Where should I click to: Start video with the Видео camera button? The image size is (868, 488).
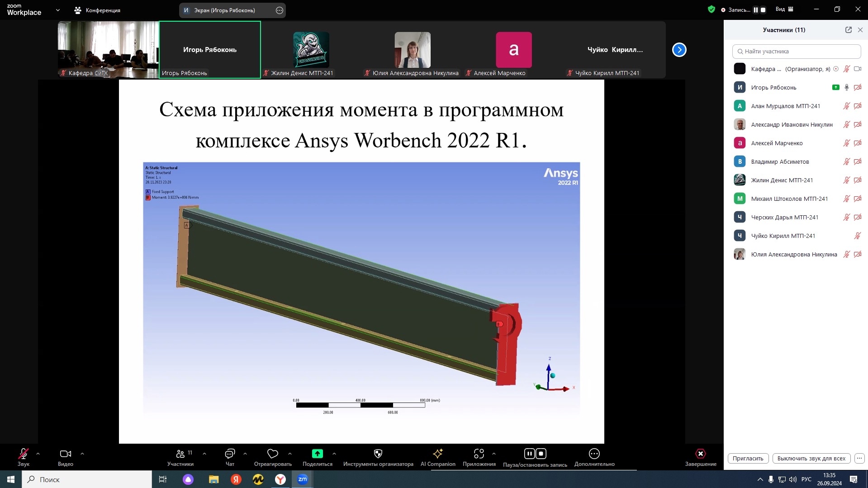tap(66, 457)
